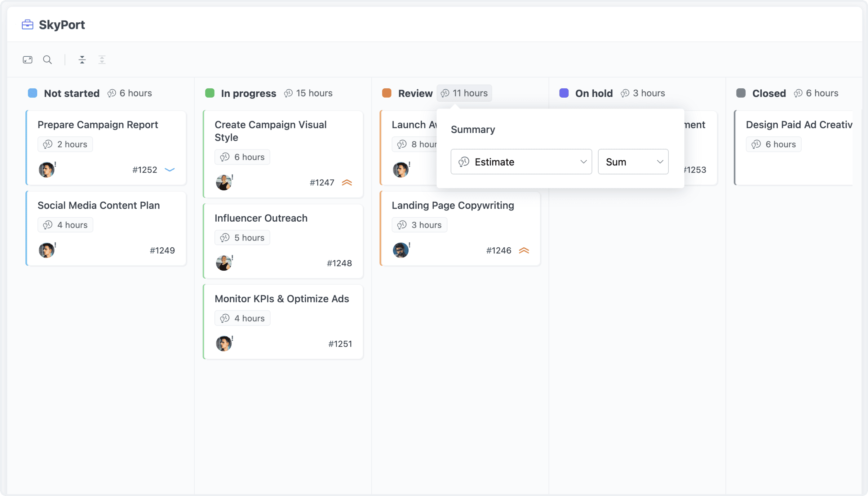
Task: Click the expand all cards icon
Action: tap(102, 60)
